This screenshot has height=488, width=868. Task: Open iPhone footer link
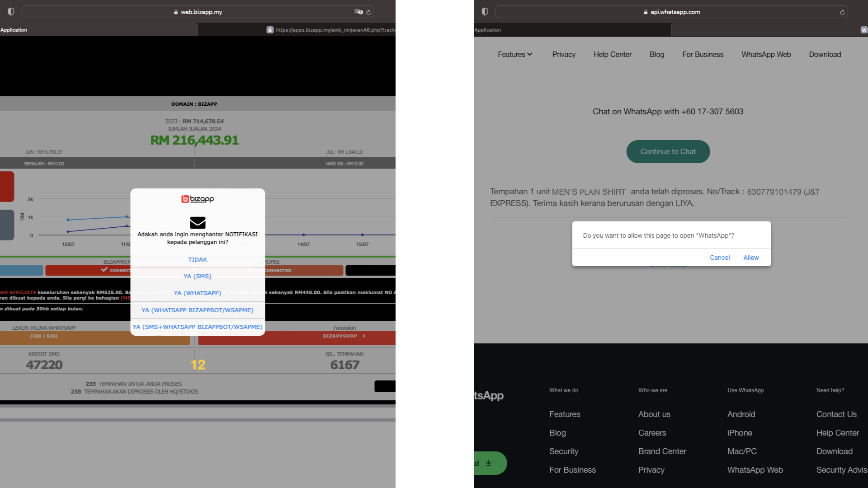(x=740, y=433)
